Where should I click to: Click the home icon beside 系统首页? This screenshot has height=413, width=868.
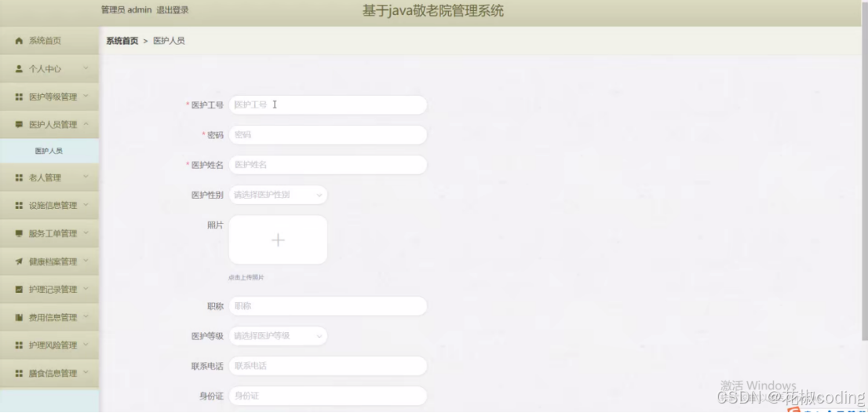point(19,41)
